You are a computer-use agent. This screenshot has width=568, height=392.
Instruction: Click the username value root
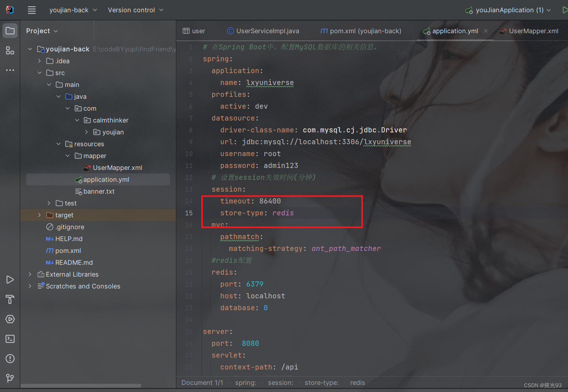pos(272,154)
